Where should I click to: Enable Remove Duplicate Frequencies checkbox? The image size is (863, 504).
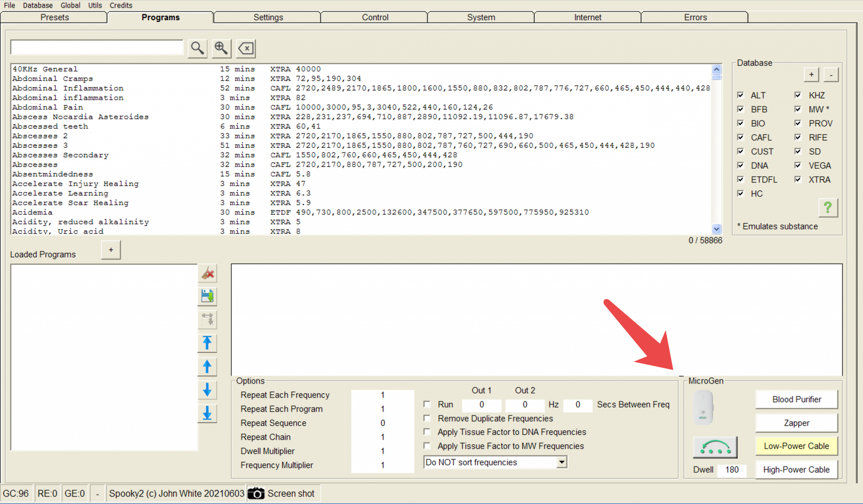tap(427, 418)
